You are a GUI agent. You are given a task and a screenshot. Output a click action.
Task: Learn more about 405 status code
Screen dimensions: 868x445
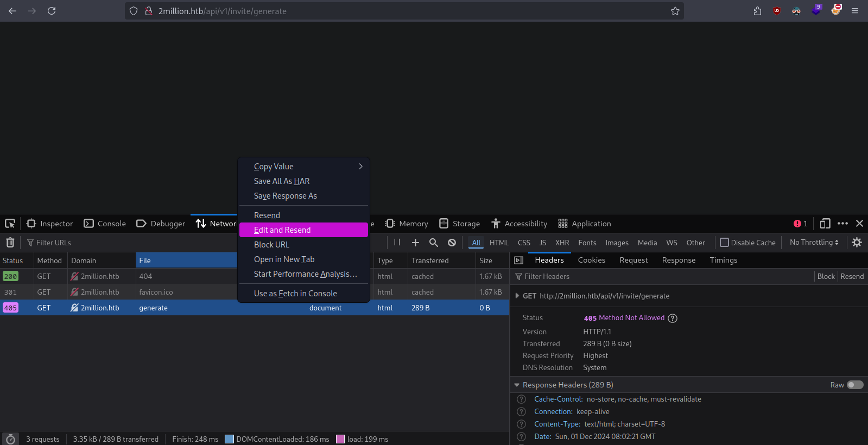point(673,319)
